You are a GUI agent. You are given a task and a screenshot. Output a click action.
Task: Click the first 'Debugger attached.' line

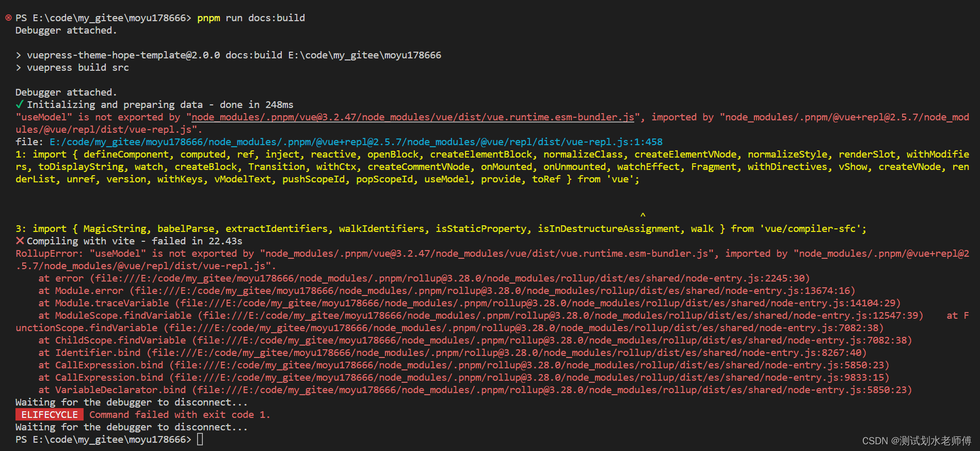point(66,30)
